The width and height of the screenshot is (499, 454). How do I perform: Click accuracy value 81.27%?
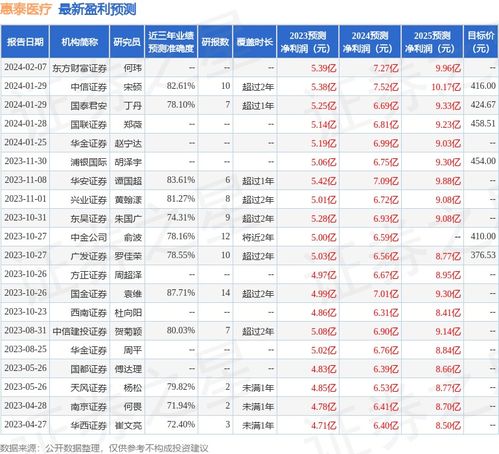click(181, 199)
